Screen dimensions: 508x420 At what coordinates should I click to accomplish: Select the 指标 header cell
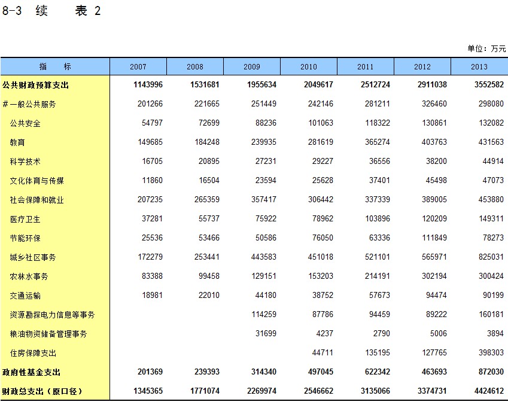[55, 66]
